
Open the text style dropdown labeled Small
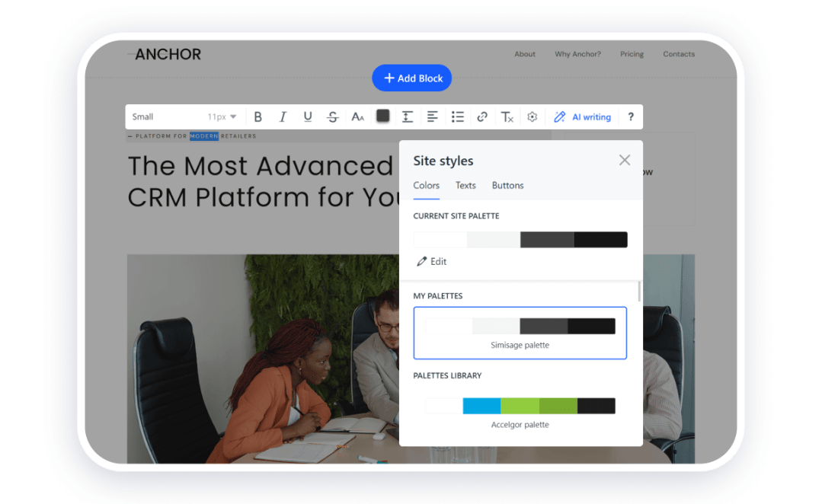[185, 116]
